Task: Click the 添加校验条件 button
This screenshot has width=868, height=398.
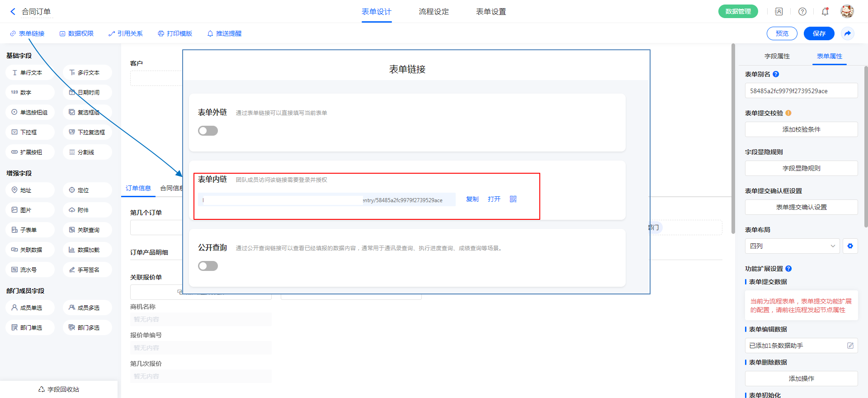Action: [801, 130]
